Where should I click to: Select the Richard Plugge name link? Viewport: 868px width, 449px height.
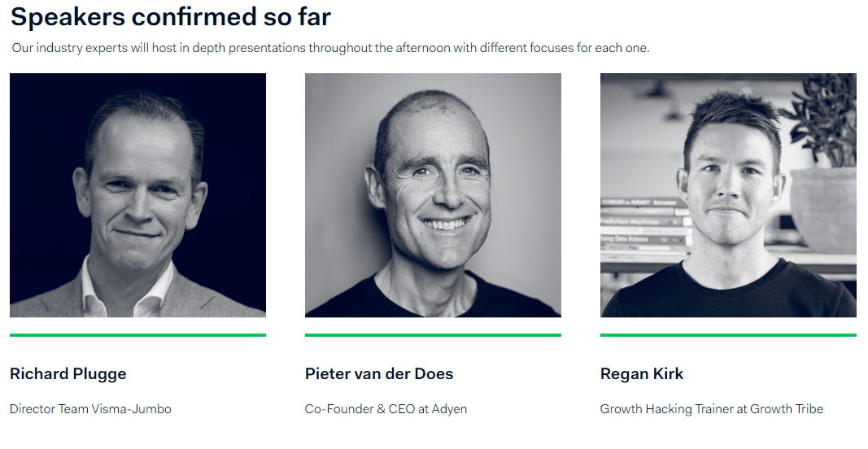pyautogui.click(x=68, y=374)
